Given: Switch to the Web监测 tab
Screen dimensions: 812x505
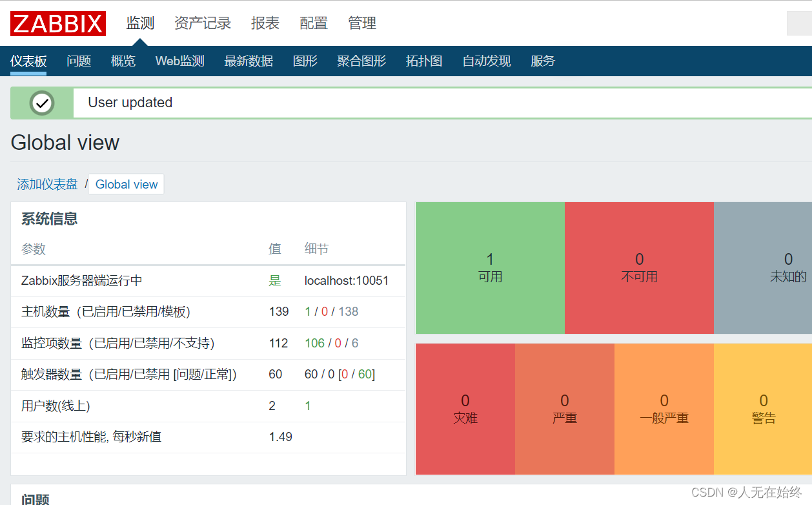Looking at the screenshot, I should pos(179,61).
